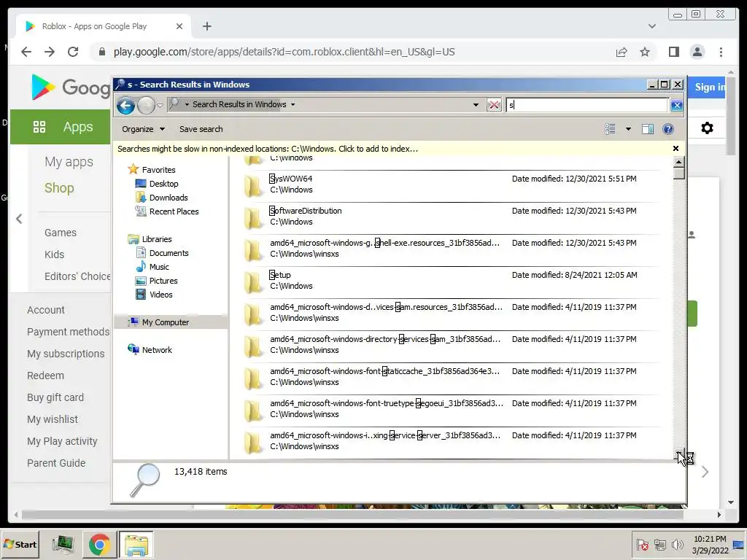Select My Computer in navigation pane
The image size is (747, 560).
166,322
